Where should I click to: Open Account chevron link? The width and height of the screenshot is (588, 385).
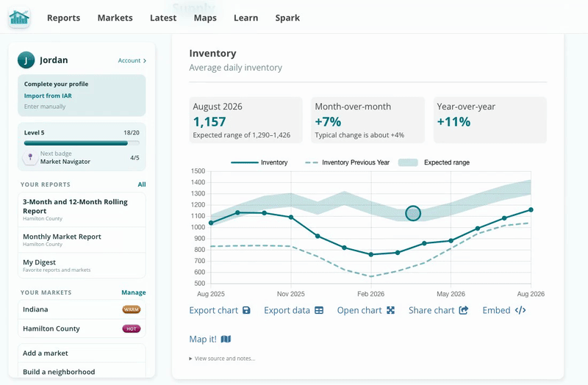point(132,60)
